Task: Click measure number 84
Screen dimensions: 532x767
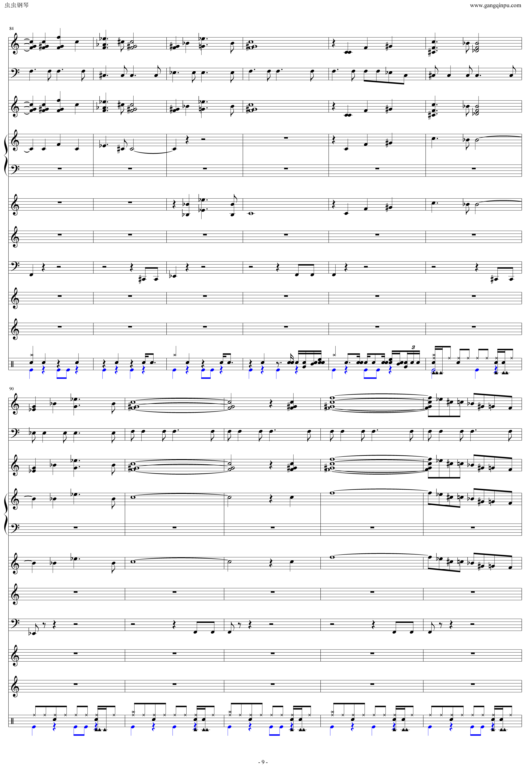Action: [11, 28]
